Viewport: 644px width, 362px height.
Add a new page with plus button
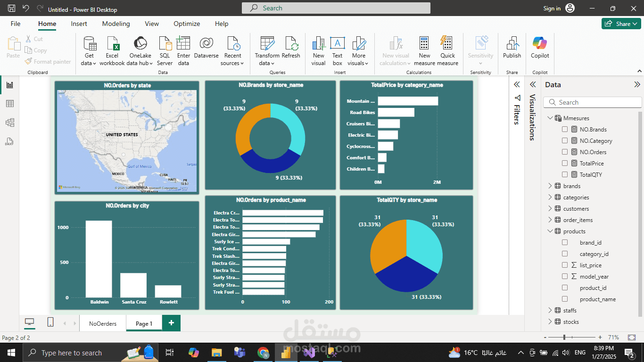[171, 323]
